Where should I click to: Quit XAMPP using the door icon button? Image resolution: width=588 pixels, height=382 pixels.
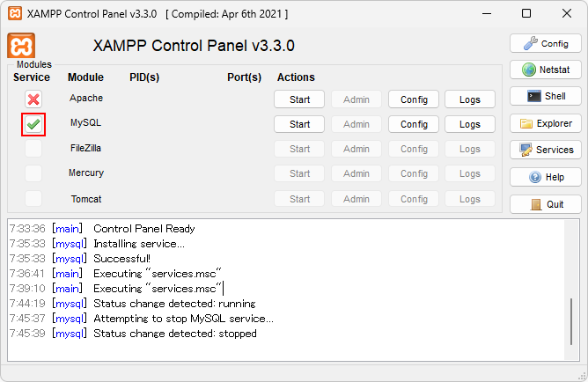point(546,204)
